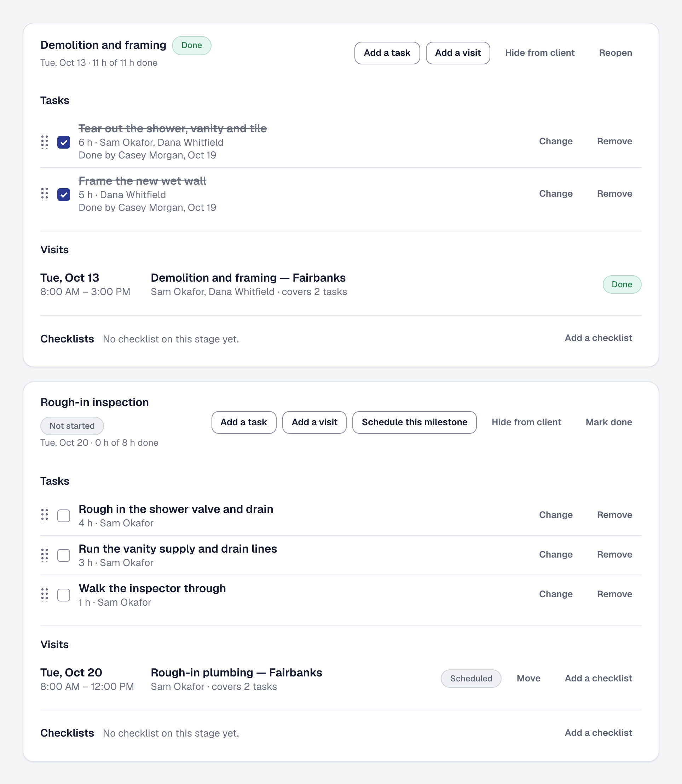Image resolution: width=682 pixels, height=784 pixels.
Task: Move the Rough-in plumbing visit
Action: click(528, 678)
